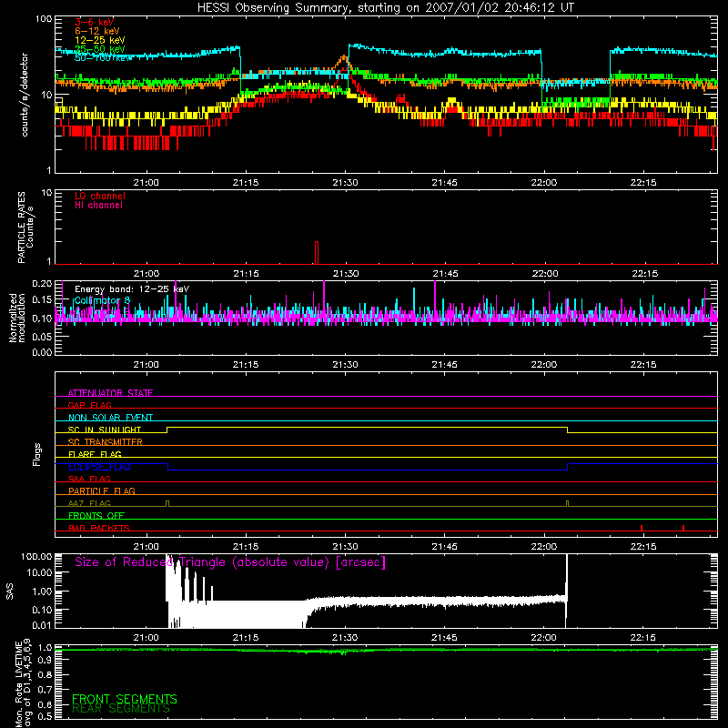Image resolution: width=728 pixels, height=728 pixels.
Task: Click the NON SOLAR EVENT flag label
Action: click(x=110, y=418)
